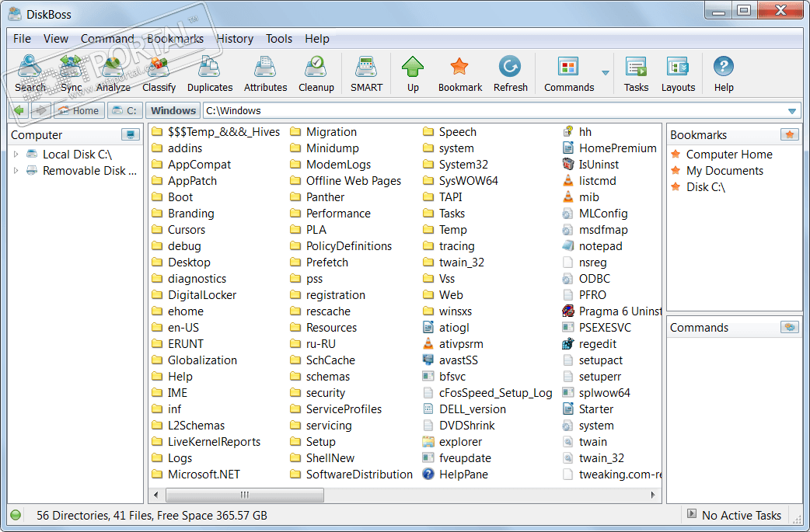Select the PSEXESVC file

596,328
